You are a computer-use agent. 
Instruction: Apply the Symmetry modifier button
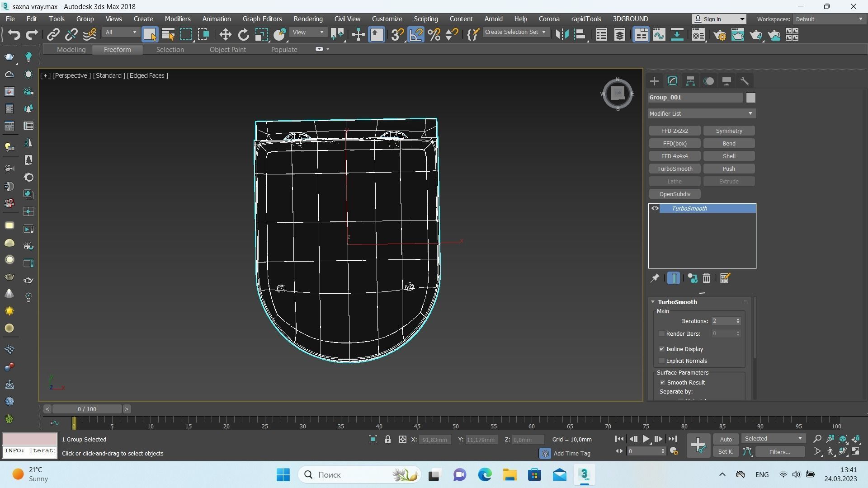click(729, 131)
